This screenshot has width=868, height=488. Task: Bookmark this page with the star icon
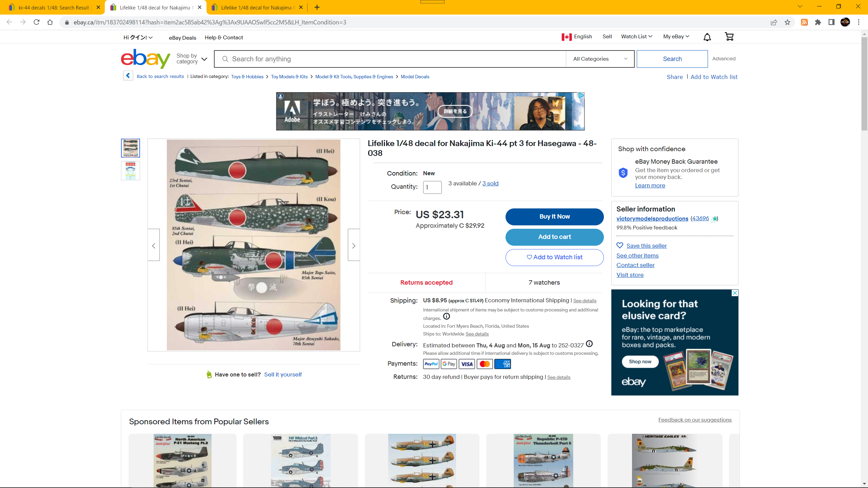pos(787,22)
